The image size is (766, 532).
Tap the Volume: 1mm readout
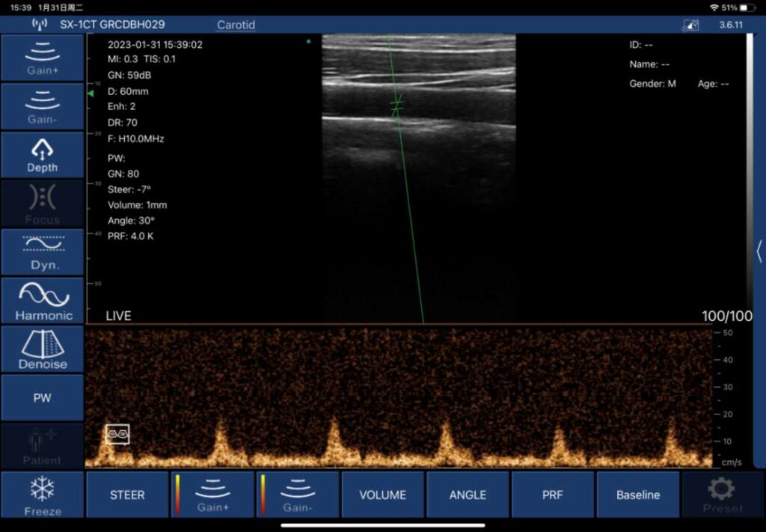click(x=138, y=205)
